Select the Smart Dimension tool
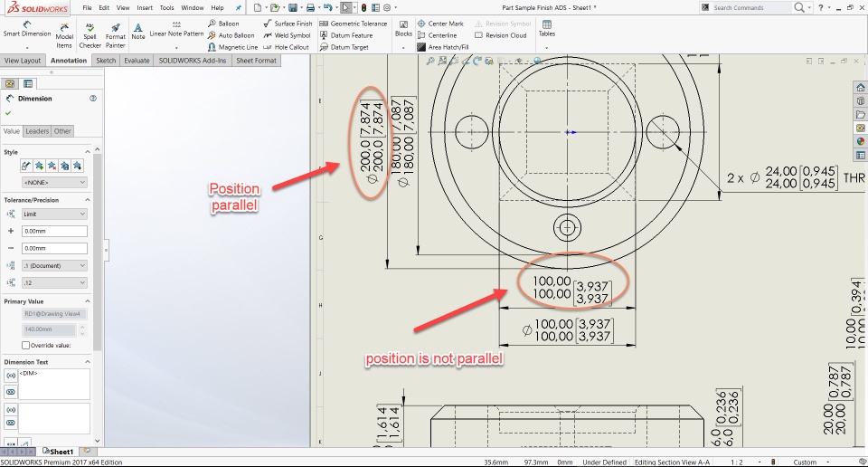 click(26, 29)
